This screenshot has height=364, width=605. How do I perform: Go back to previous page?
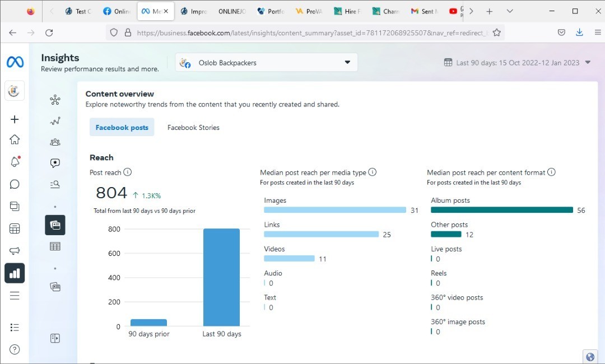[x=13, y=33]
